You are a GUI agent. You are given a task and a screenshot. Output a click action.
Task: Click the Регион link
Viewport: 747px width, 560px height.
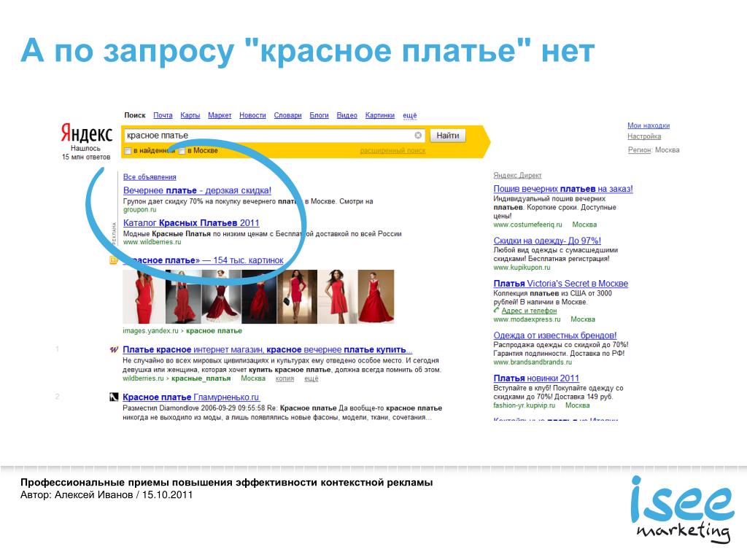639,149
